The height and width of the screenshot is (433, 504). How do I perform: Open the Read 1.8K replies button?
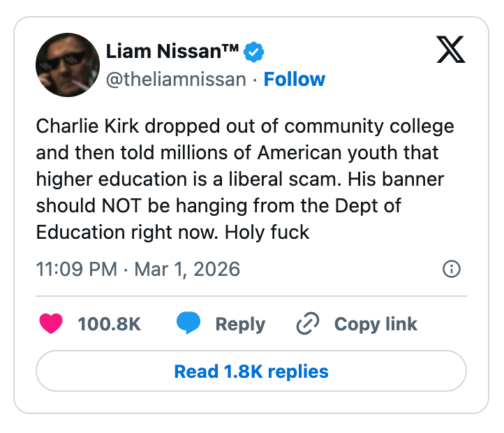coord(251,371)
